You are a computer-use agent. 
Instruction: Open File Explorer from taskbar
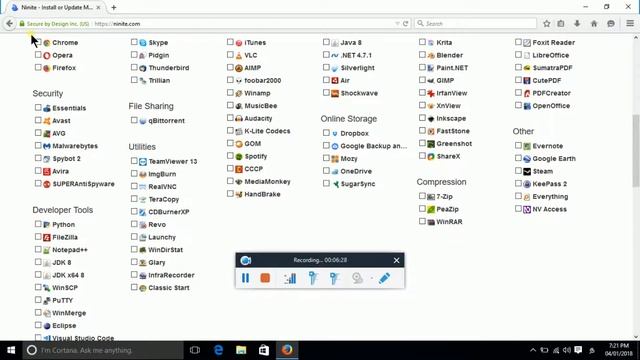(x=241, y=350)
